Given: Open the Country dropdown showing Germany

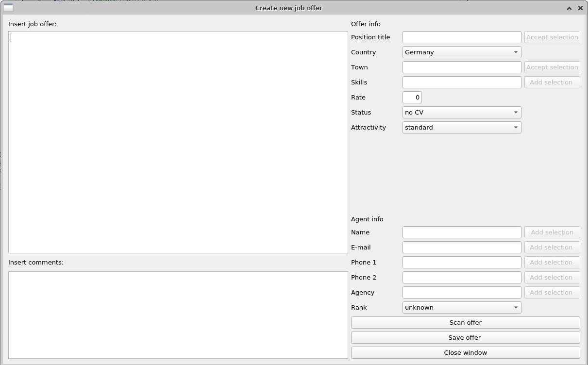Looking at the screenshot, I should coord(461,52).
